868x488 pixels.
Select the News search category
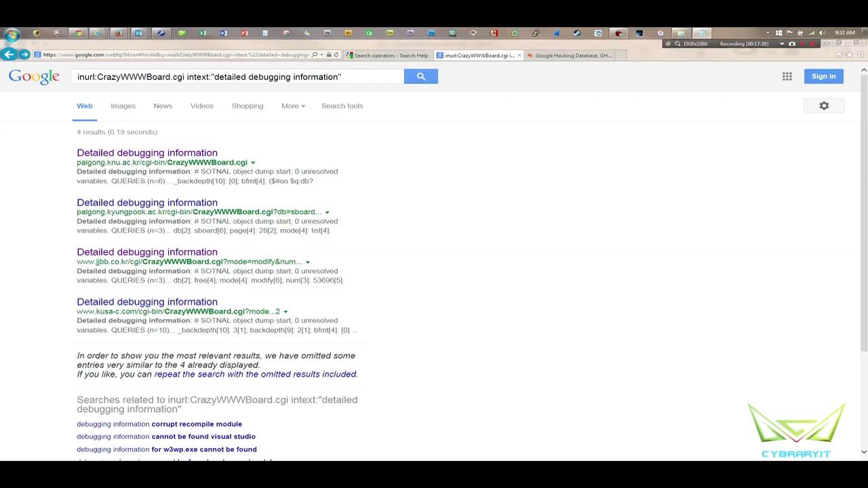tap(163, 106)
